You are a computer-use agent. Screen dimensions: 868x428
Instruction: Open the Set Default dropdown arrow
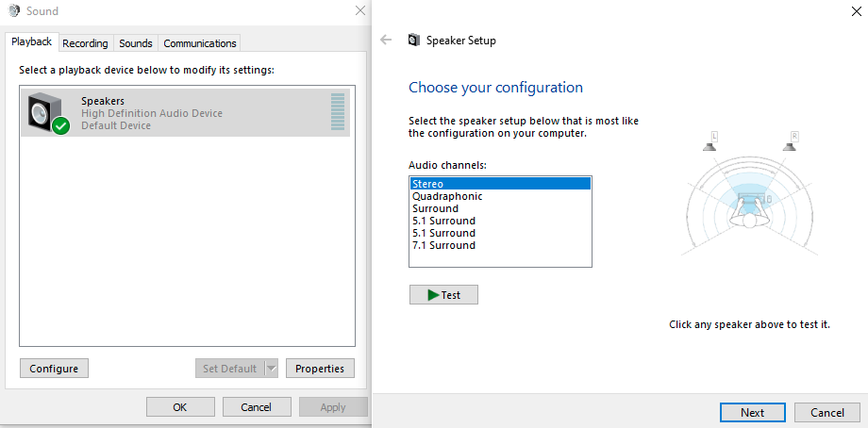[x=272, y=369]
